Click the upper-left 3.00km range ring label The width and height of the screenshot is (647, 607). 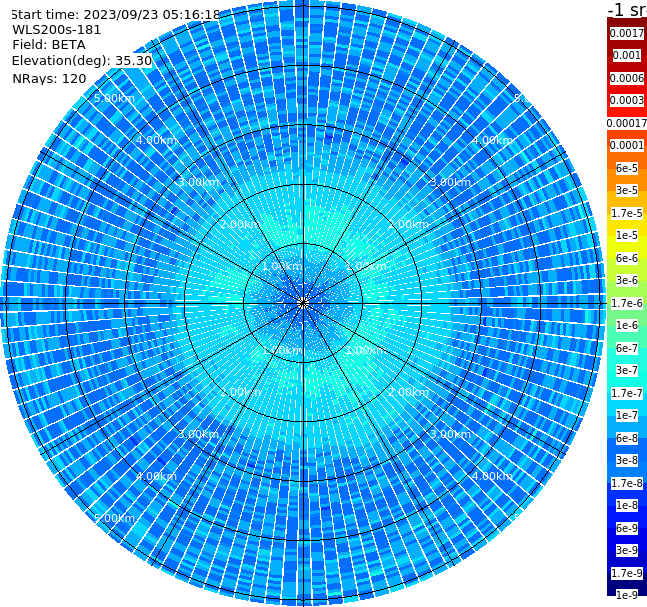tap(198, 182)
